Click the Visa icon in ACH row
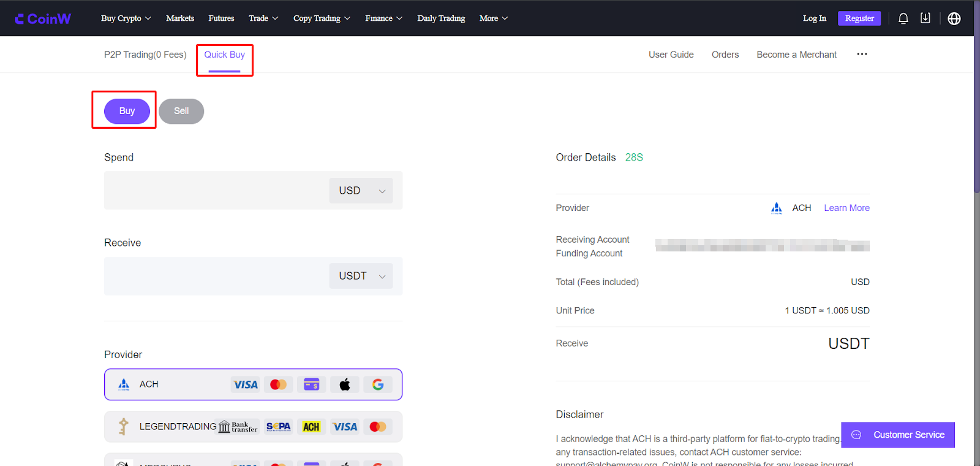 pyautogui.click(x=246, y=384)
